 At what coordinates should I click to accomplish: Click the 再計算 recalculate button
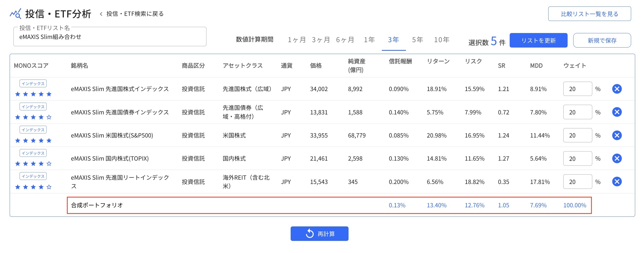pyautogui.click(x=320, y=234)
